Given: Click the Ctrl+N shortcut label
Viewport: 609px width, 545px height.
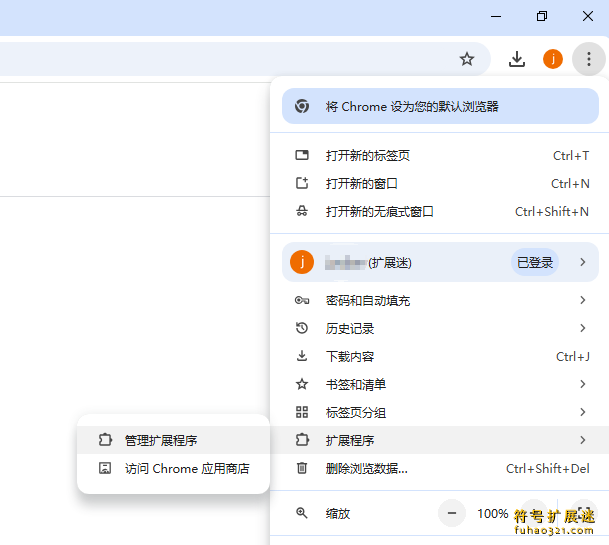Looking at the screenshot, I should [x=570, y=183].
